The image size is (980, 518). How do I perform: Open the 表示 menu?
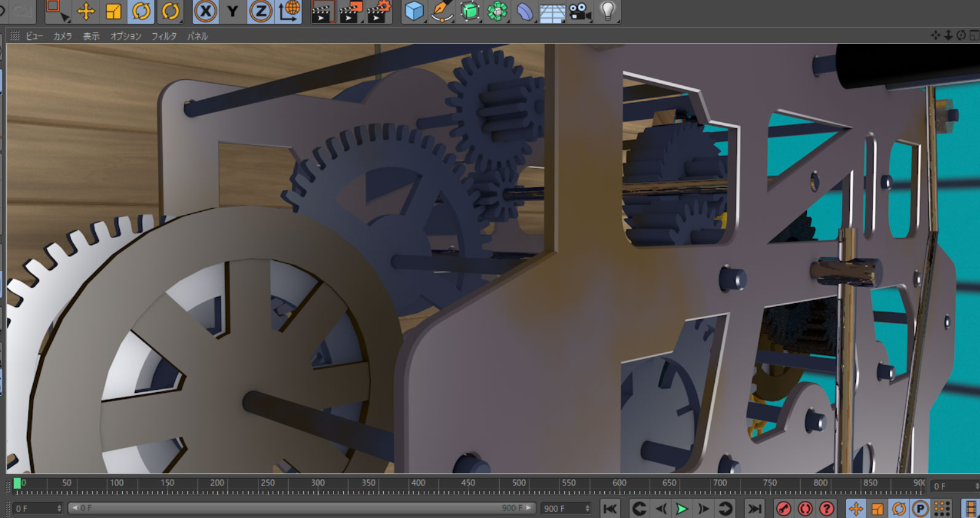coord(91,36)
